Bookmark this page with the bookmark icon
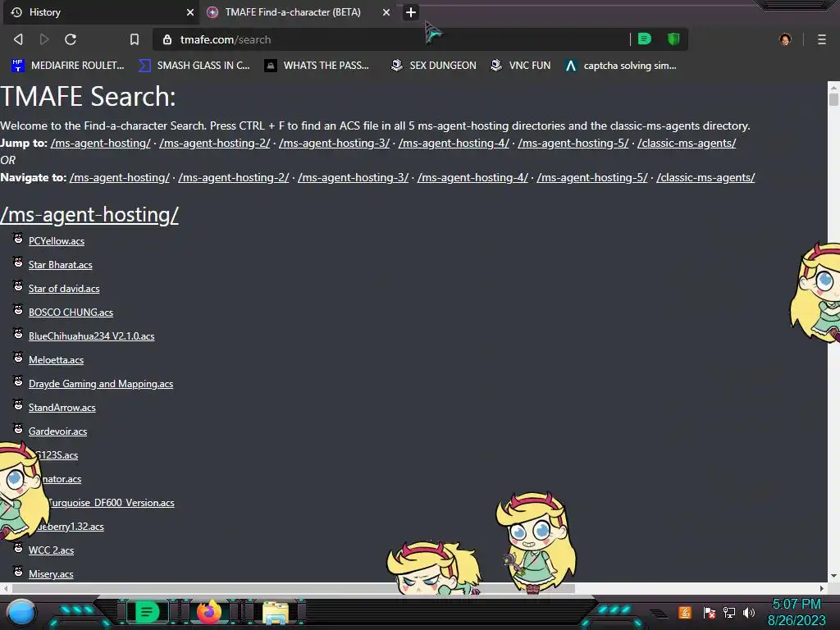Image resolution: width=840 pixels, height=630 pixels. 135,39
